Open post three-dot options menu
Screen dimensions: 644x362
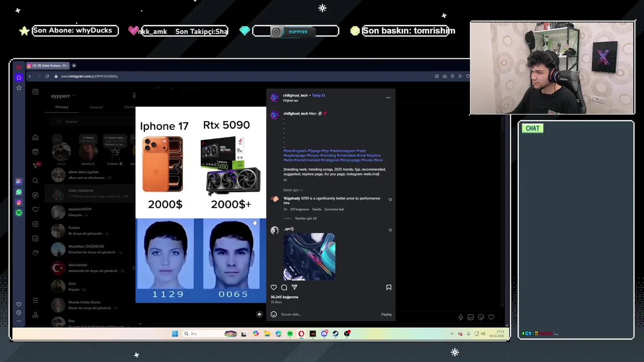tap(388, 98)
